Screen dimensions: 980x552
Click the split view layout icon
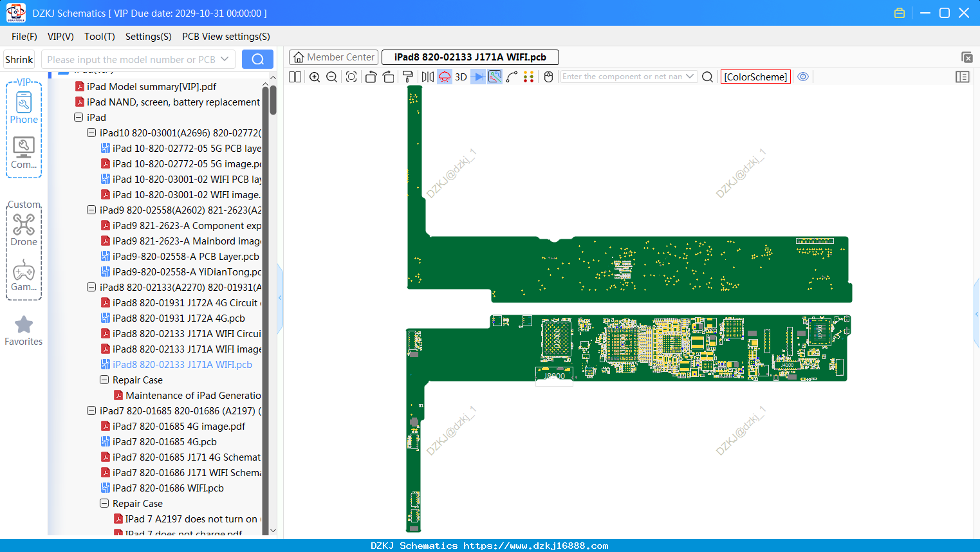[x=295, y=77]
